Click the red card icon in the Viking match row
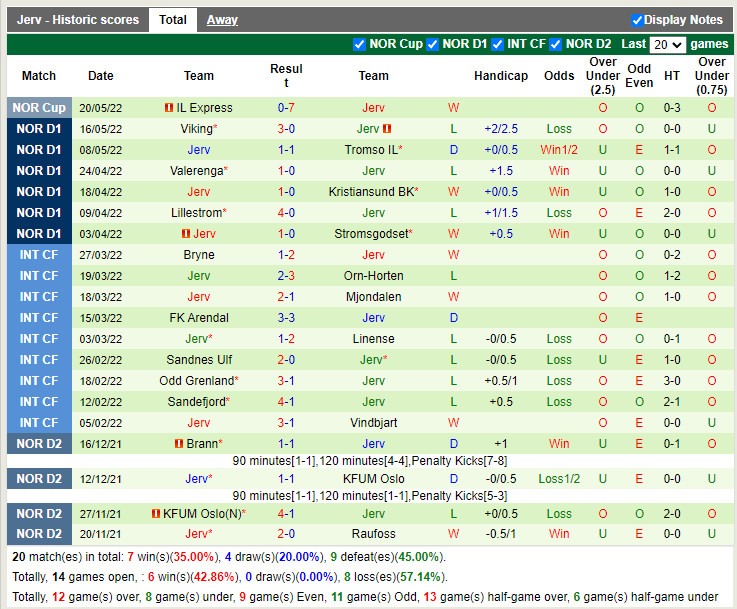This screenshot has width=737, height=609. pos(386,129)
